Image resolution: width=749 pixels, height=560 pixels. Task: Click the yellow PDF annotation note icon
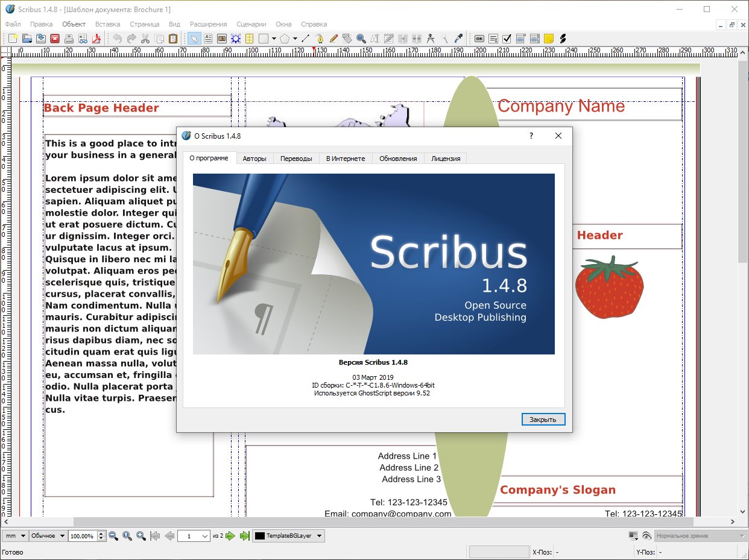(549, 39)
